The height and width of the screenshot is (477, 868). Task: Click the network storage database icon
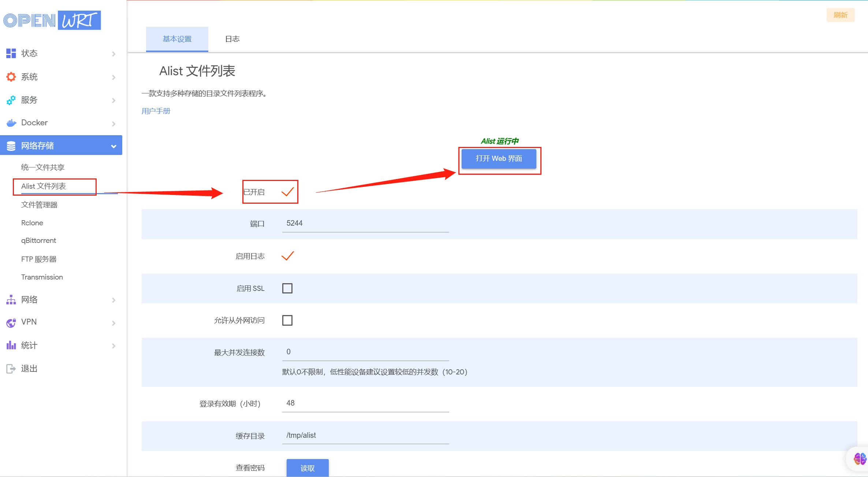[x=11, y=146]
